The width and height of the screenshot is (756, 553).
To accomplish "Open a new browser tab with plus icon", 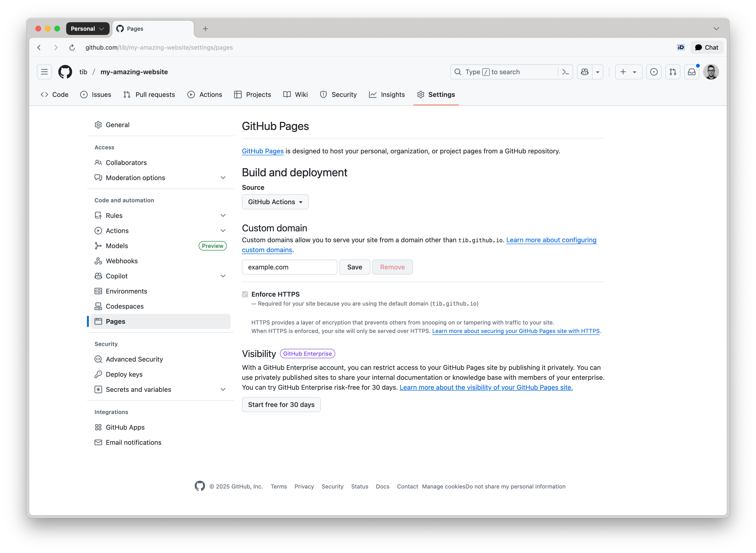I will click(206, 29).
